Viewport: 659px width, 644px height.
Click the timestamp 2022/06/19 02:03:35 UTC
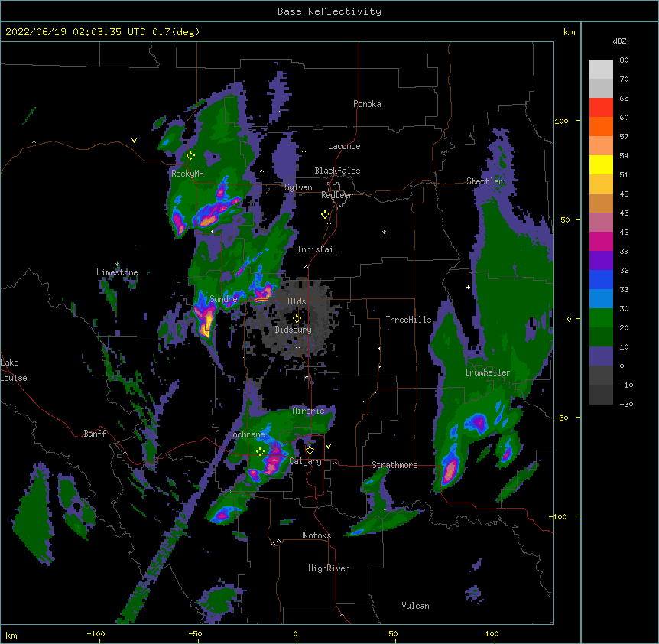pyautogui.click(x=76, y=32)
